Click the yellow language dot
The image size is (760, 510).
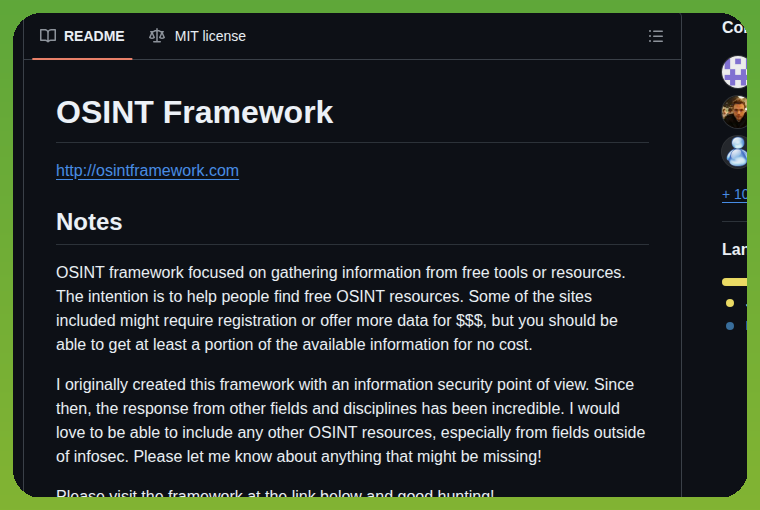pos(730,303)
